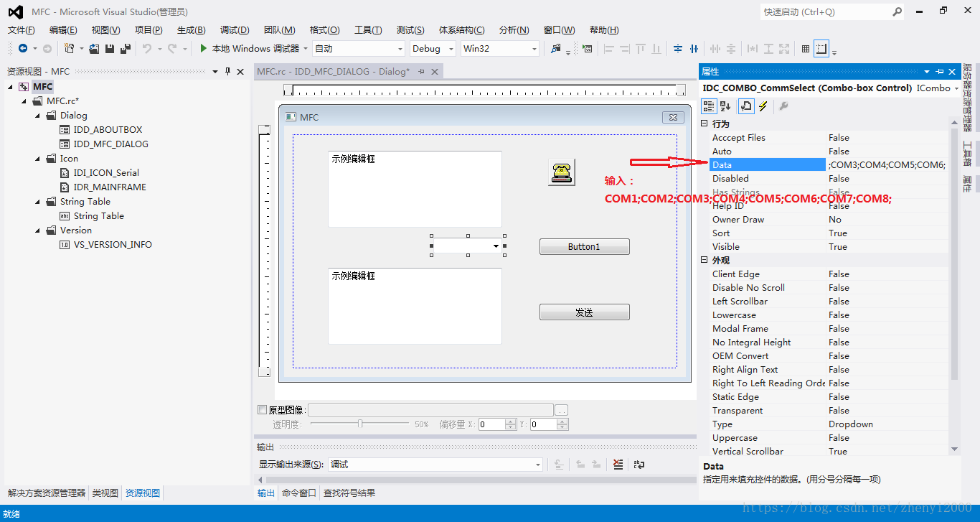Click the open file toolbar icon
The image size is (980, 522).
point(94,48)
